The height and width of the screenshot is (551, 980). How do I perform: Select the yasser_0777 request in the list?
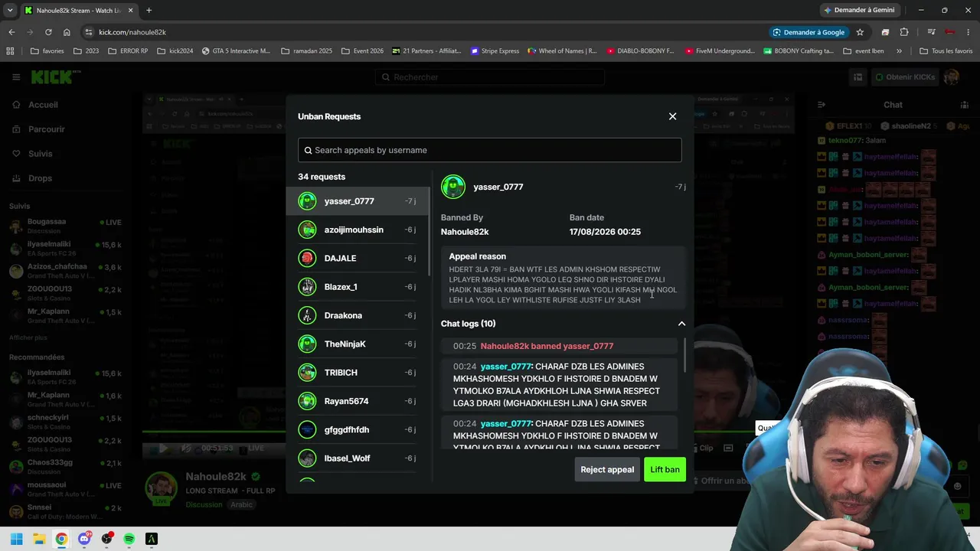click(359, 201)
